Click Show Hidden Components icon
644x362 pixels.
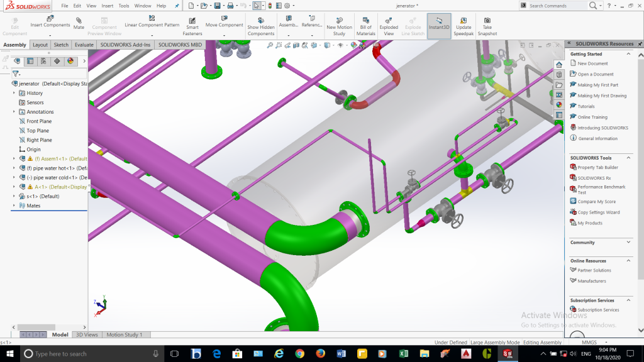[x=260, y=20]
